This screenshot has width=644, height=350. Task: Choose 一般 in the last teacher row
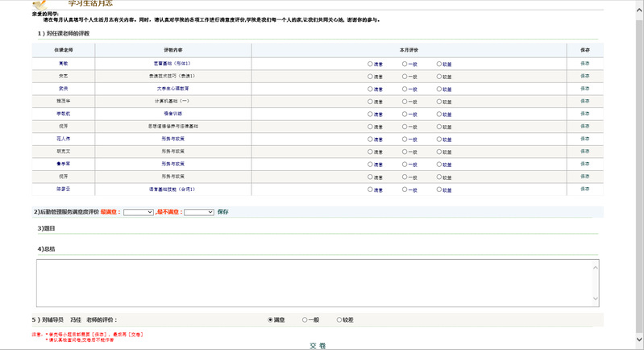coord(404,190)
